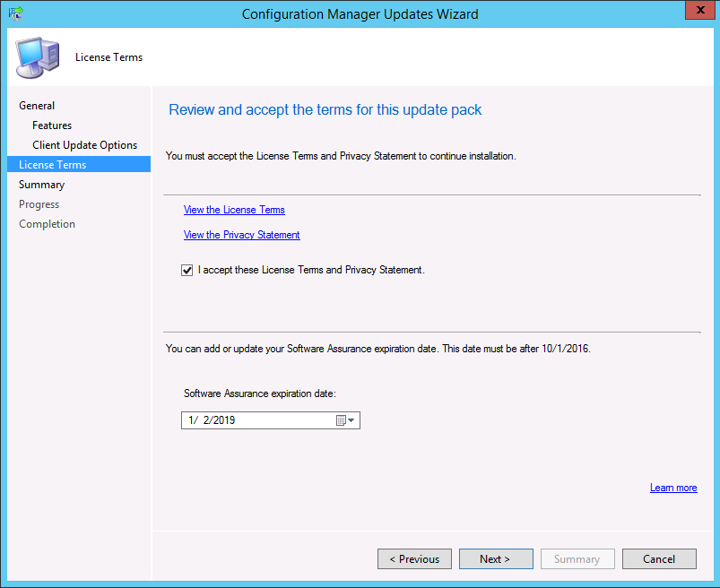Click the greyed-out Summary button
Screen dimensions: 720x588
point(577,559)
